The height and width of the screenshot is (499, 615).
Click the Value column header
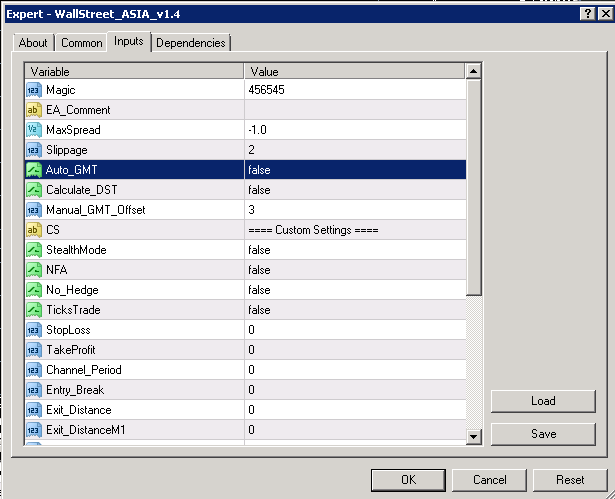(355, 71)
